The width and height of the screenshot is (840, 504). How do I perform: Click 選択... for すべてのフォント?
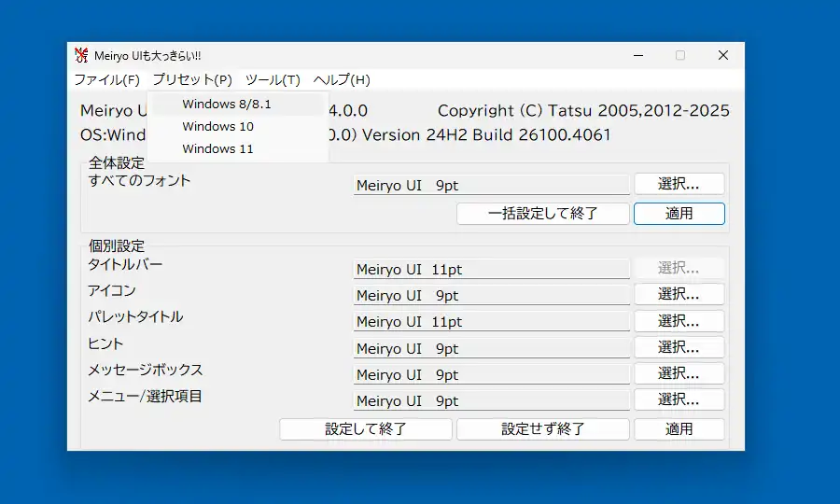tap(679, 184)
